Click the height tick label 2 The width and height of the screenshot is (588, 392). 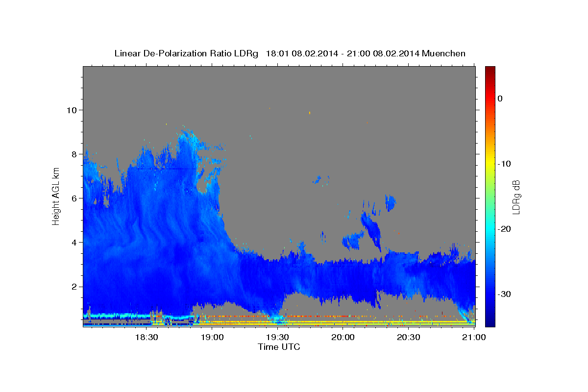tap(74, 286)
